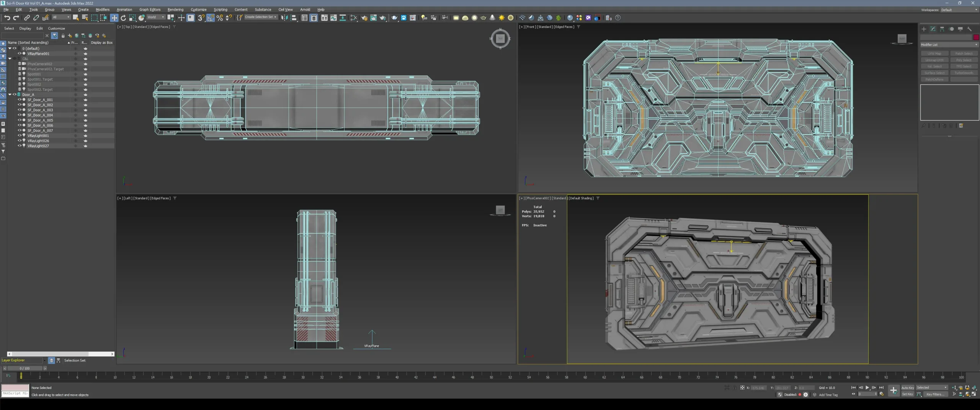Open Rendered Frame Window
The height and width of the screenshot is (410, 980).
(x=597, y=18)
